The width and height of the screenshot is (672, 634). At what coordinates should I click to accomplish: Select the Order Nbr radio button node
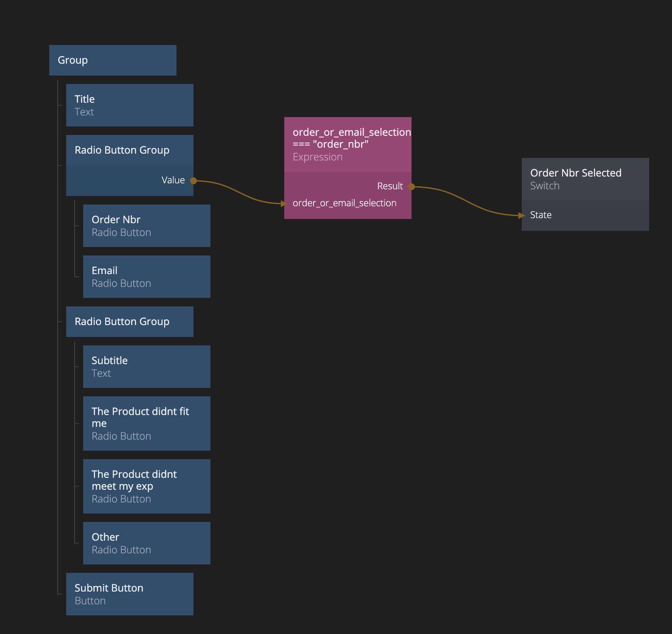tap(146, 226)
